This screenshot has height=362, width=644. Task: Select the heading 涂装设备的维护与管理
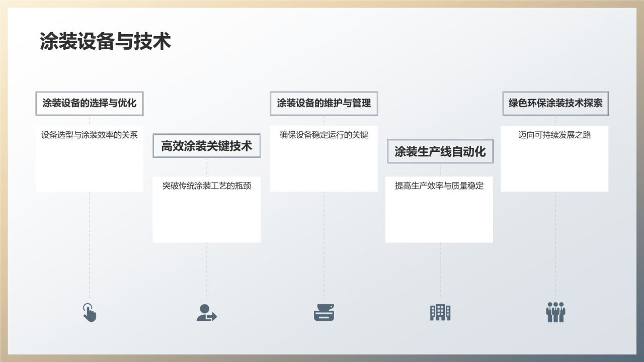point(324,103)
